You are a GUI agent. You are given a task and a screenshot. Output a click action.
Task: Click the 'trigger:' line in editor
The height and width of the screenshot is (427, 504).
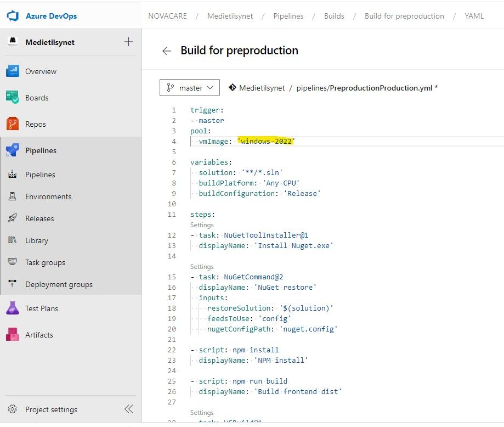click(x=207, y=110)
